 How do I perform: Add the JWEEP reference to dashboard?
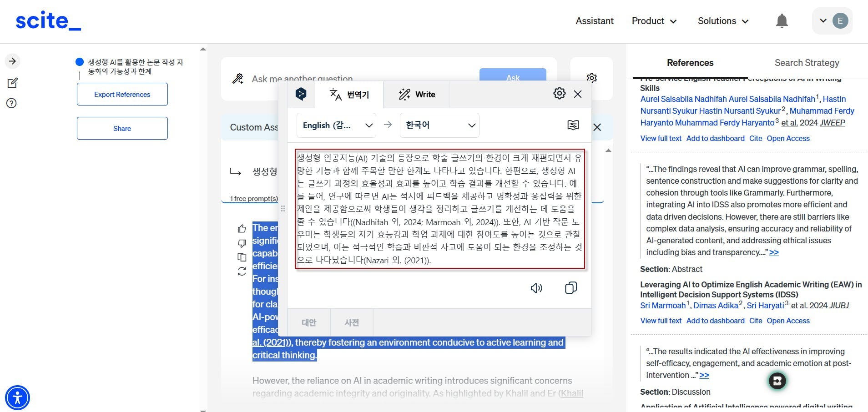[716, 138]
